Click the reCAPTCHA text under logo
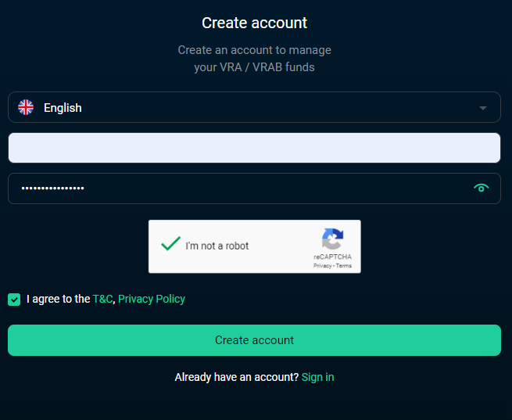Image resolution: width=512 pixels, height=420 pixels. point(332,257)
